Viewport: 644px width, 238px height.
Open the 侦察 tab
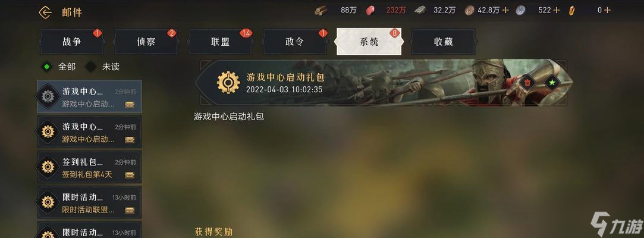click(146, 42)
